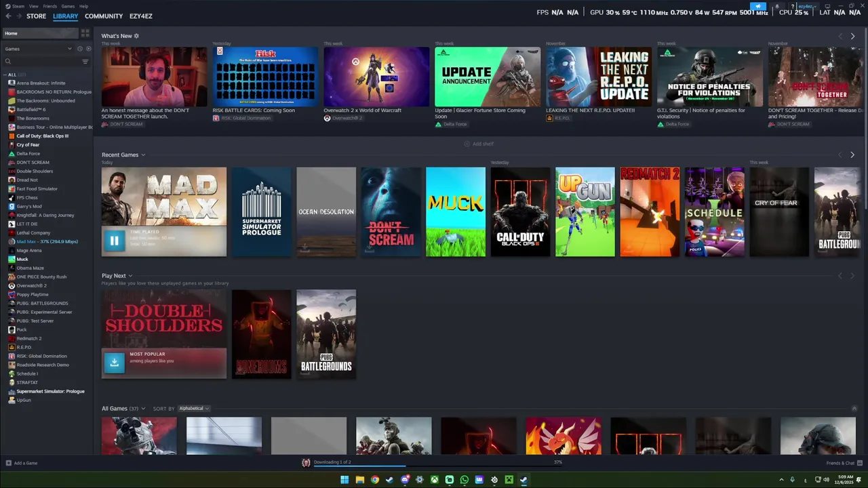
Task: Open advanced filter options icon
Action: tap(85, 62)
